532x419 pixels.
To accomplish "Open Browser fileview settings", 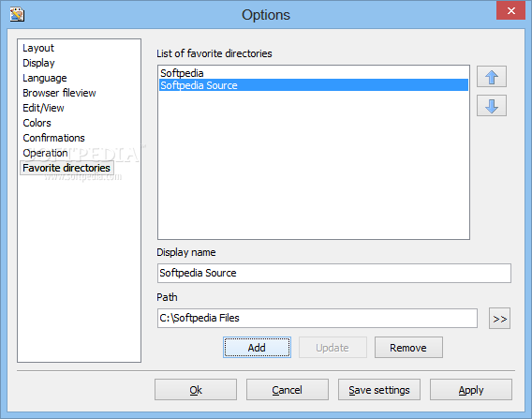I will pos(59,93).
